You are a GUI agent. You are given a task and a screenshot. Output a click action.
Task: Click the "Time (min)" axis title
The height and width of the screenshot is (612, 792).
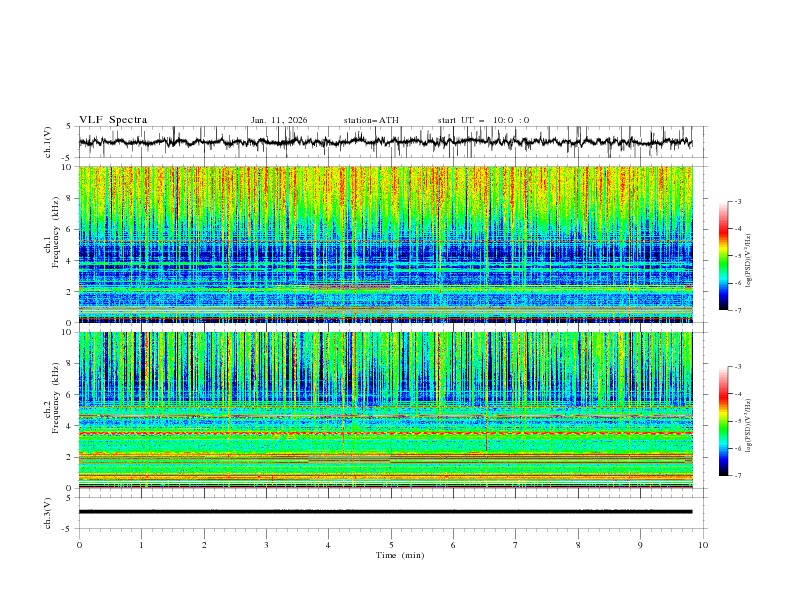(400, 555)
